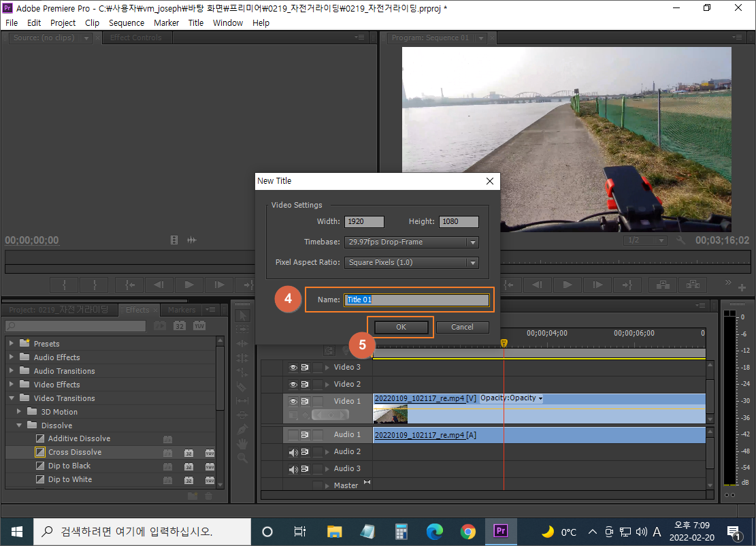Click Lift button in Program monitor

point(663,285)
